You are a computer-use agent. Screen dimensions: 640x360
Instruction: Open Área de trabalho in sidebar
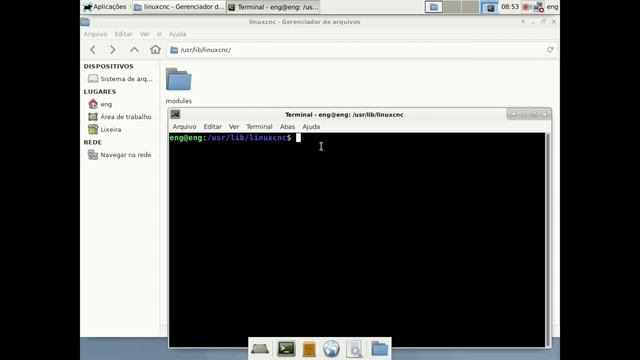(120, 117)
